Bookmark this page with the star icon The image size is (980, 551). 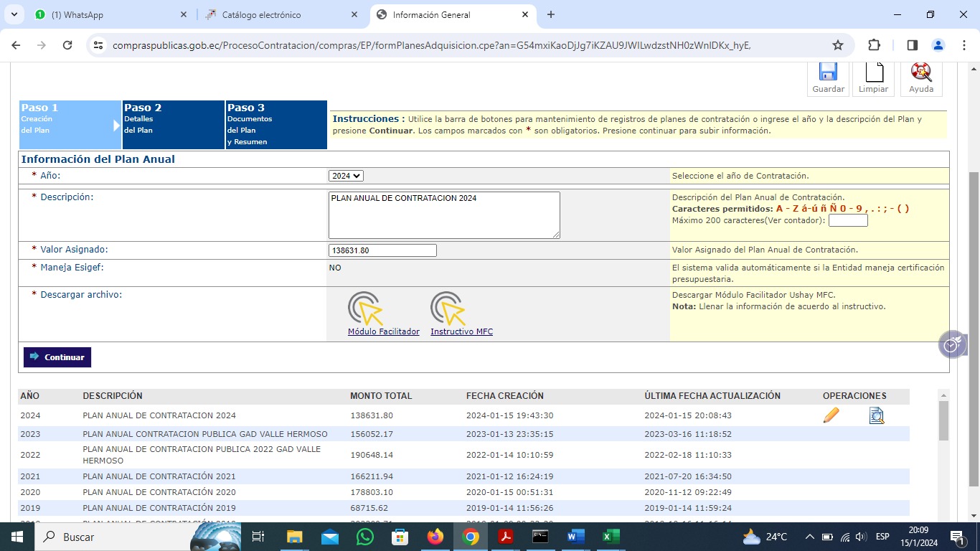pos(837,45)
